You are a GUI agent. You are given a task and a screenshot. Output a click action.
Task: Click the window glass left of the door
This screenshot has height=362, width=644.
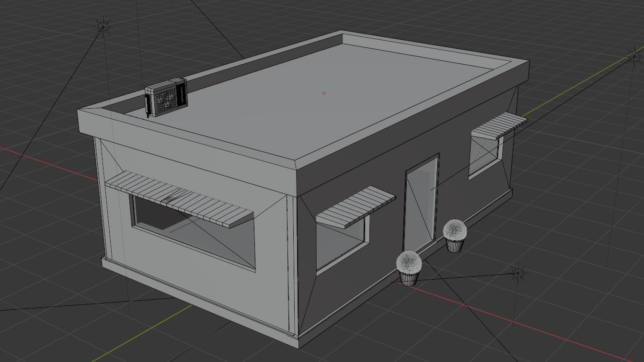(340, 244)
